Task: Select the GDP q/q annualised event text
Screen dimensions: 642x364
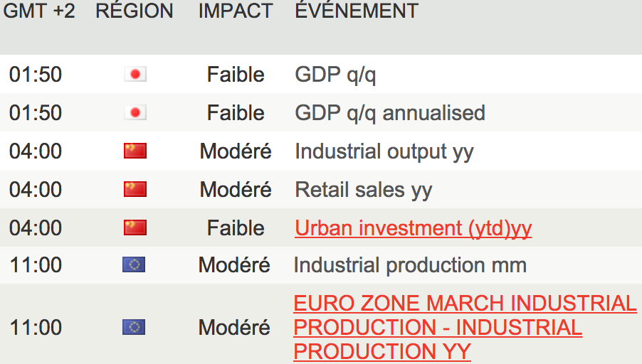Action: (390, 113)
